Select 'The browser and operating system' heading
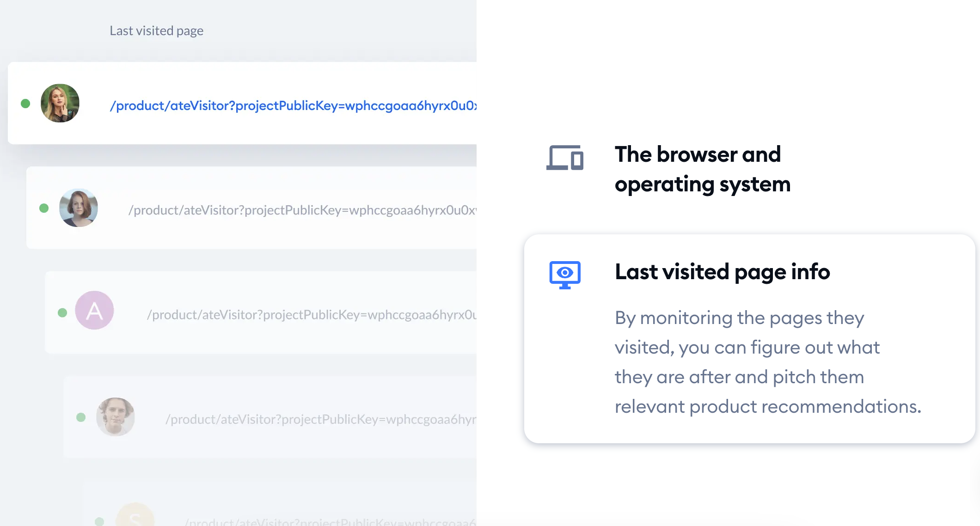Viewport: 980px width, 526px height. point(703,169)
